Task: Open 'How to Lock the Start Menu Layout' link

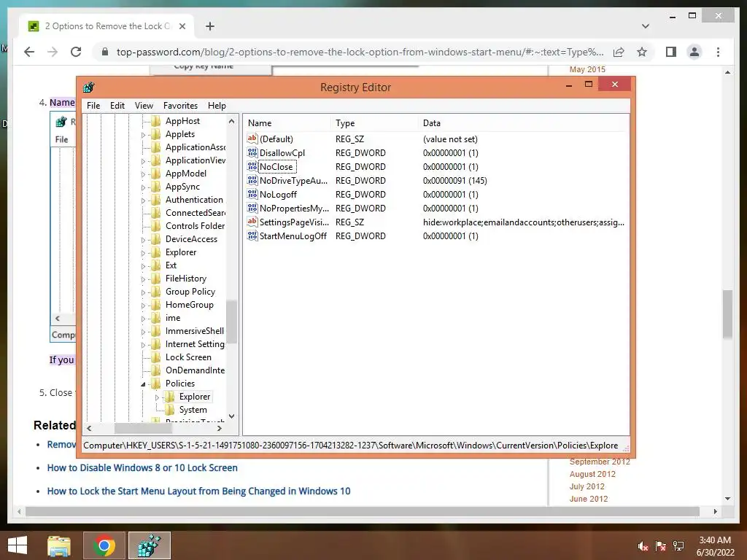Action: tap(198, 491)
